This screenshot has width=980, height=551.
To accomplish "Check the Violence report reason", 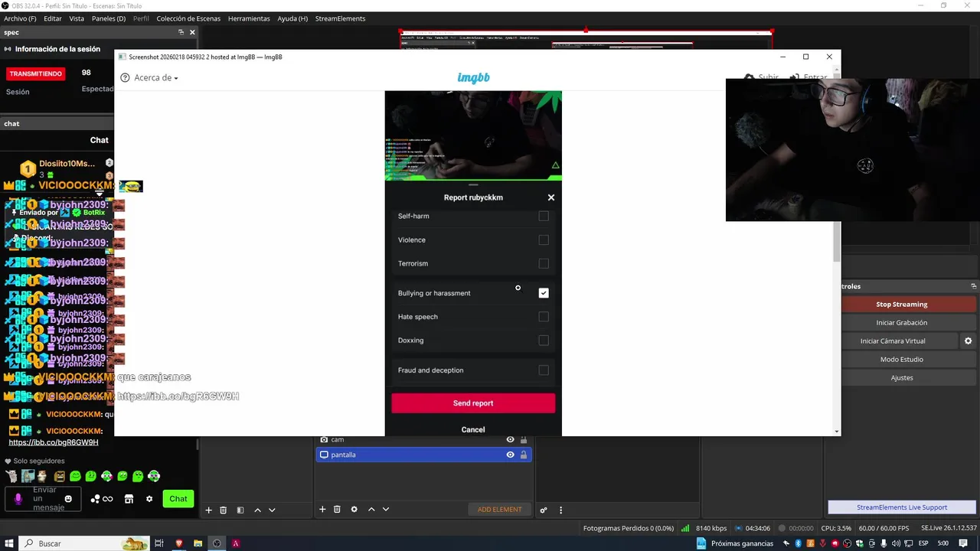I will 544,240.
